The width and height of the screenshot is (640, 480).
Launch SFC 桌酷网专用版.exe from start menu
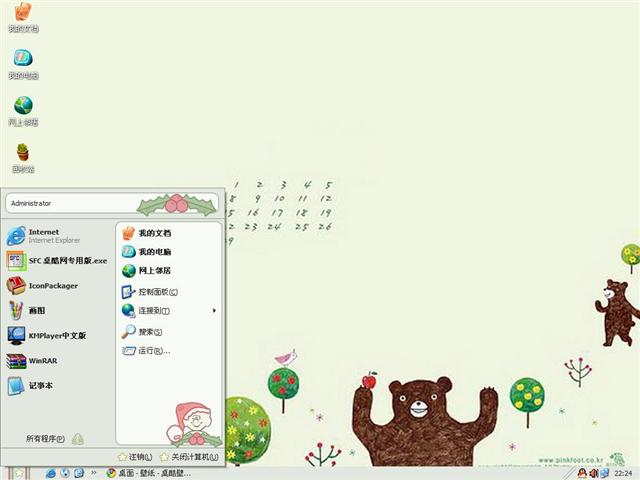tap(58, 261)
